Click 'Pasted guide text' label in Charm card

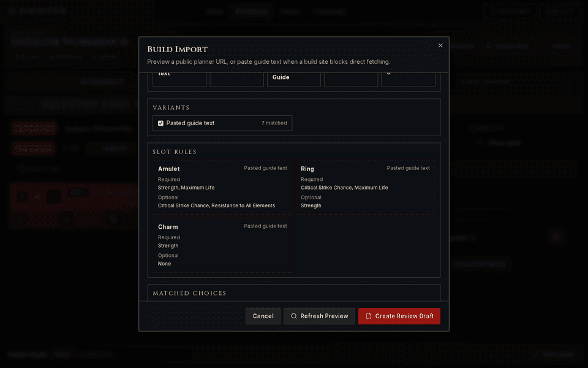265,226
